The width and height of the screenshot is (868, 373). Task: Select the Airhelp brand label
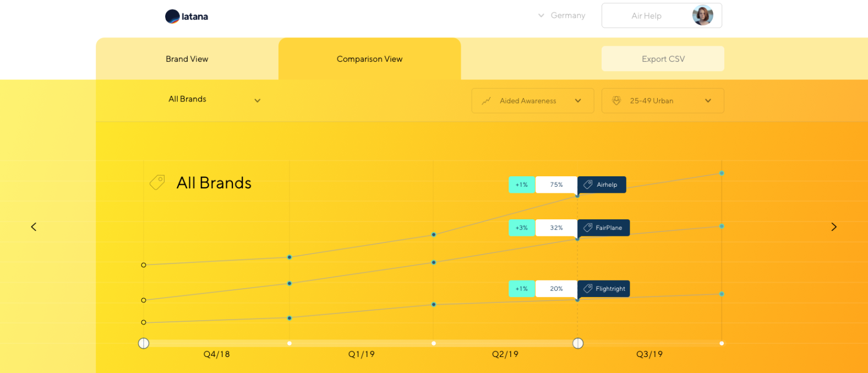click(x=602, y=185)
